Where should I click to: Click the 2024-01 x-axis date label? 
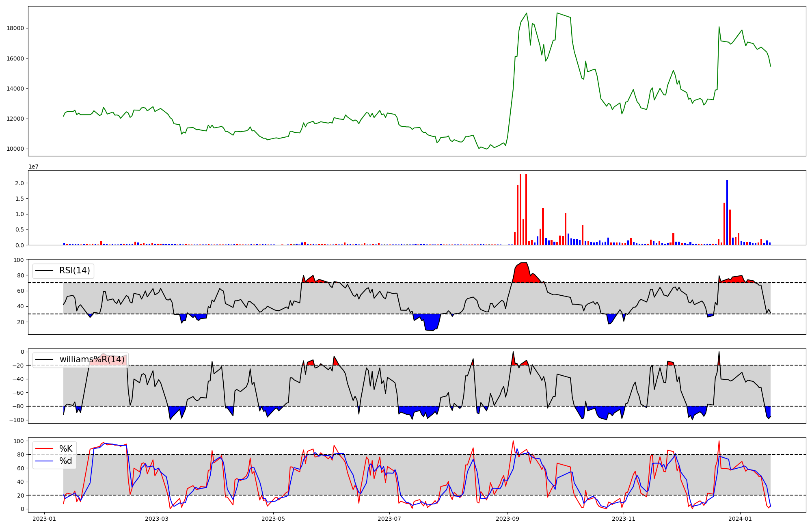(740, 519)
